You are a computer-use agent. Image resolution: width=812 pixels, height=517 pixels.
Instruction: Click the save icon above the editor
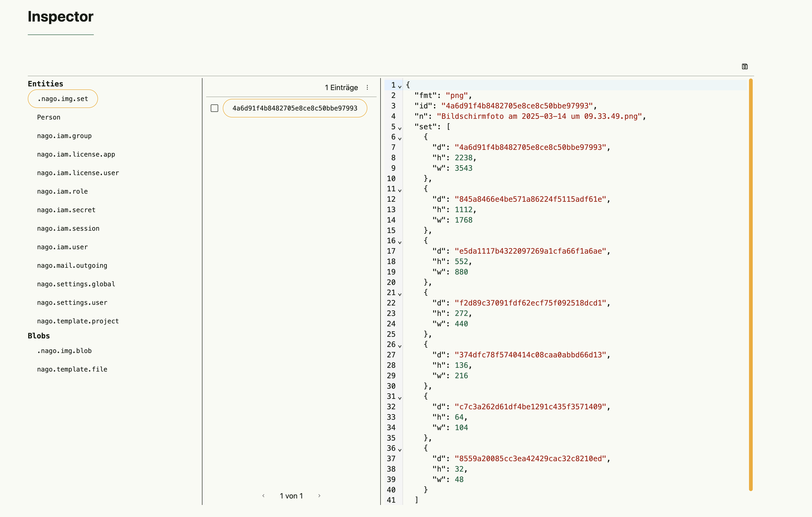(x=745, y=66)
